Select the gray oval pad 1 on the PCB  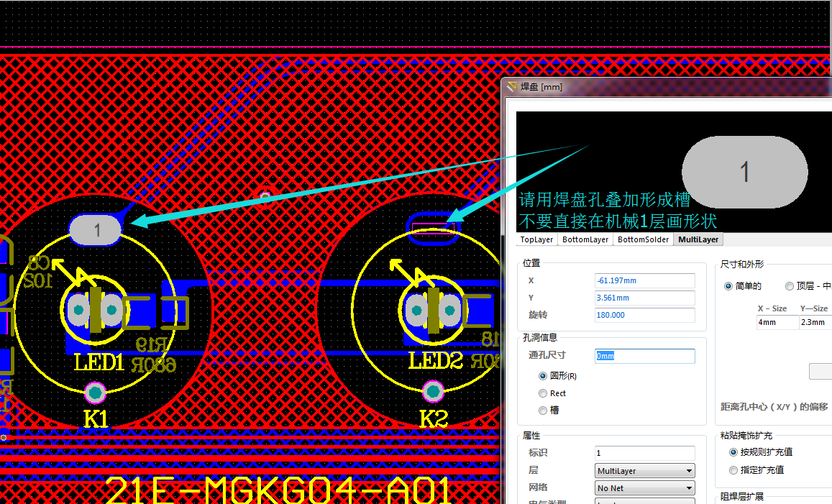tap(96, 230)
